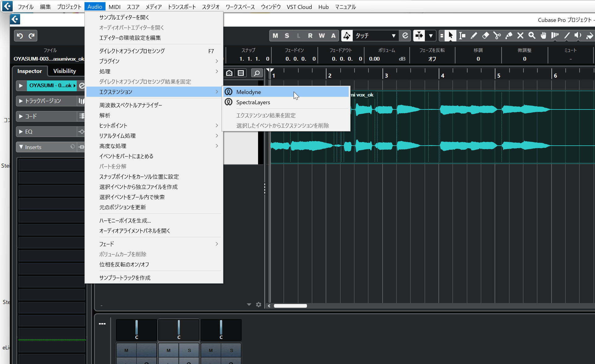
Task: Adjust the middle mixer channel pan control
Action: (x=179, y=330)
